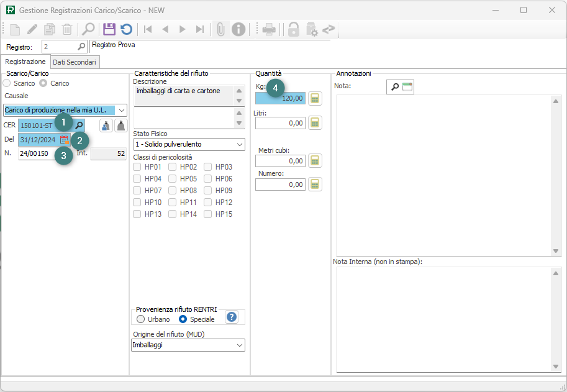The image size is (567, 392).
Task: Click blue help icon near Provenienza rifiuto
Action: point(232,317)
